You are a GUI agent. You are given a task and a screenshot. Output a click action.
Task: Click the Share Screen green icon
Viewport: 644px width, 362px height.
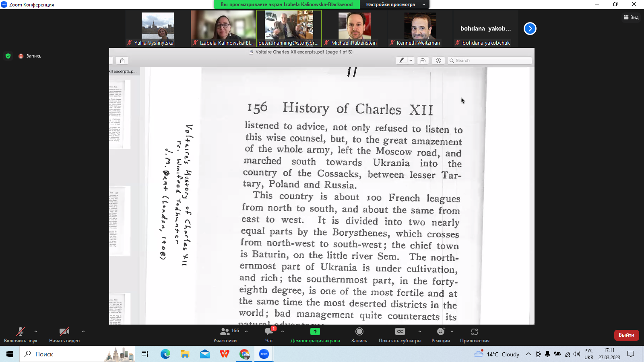(x=315, y=332)
